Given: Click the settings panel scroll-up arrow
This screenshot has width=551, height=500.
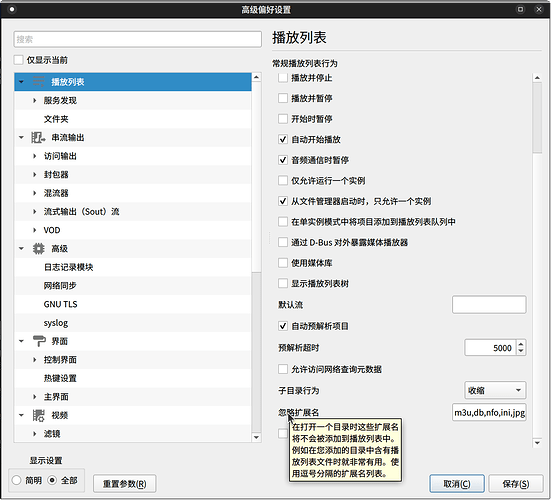Looking at the screenshot, I should (x=537, y=78).
